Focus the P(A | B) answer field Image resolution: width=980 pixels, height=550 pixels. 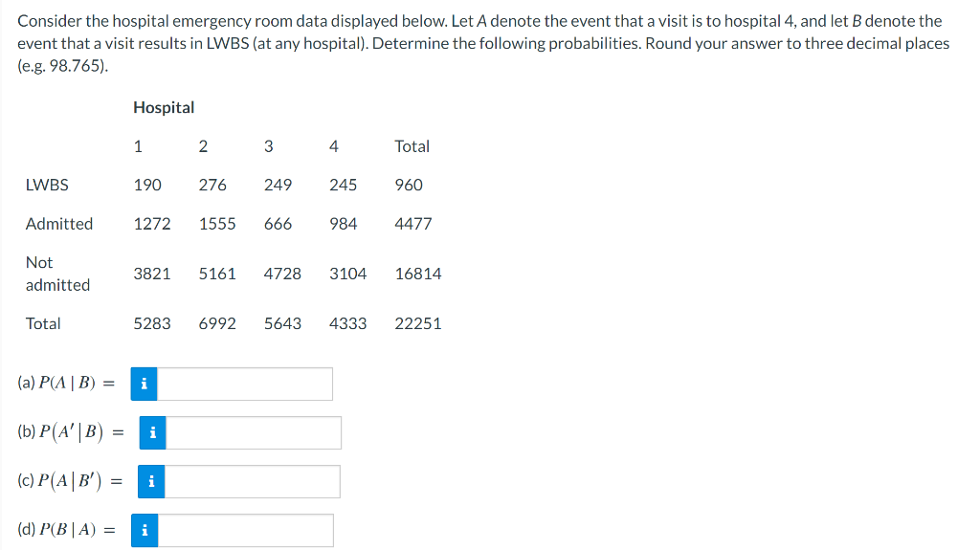click(x=244, y=384)
